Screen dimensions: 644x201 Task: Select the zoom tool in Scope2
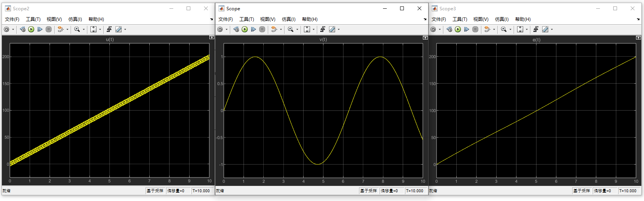[x=77, y=29]
